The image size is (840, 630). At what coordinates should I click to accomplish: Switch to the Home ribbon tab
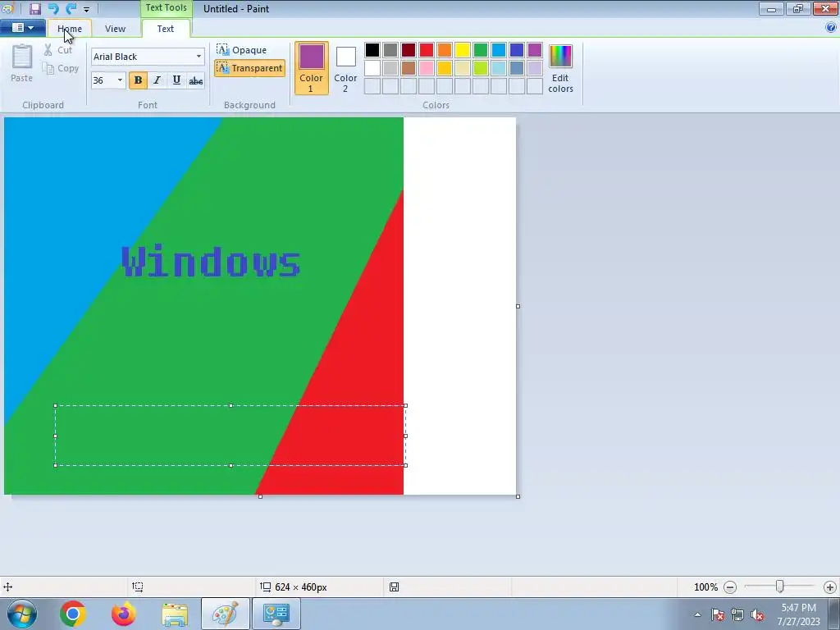70,29
